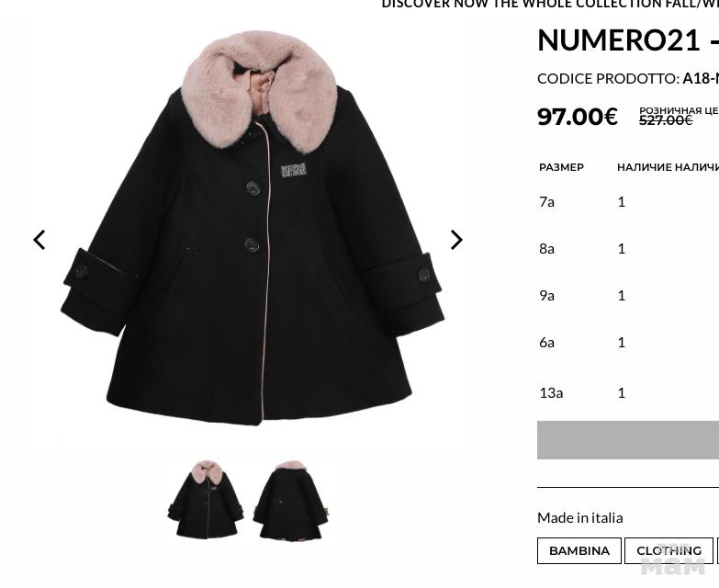This screenshot has width=719, height=588.
Task: Select the front view coat thumbnail
Action: click(x=206, y=500)
